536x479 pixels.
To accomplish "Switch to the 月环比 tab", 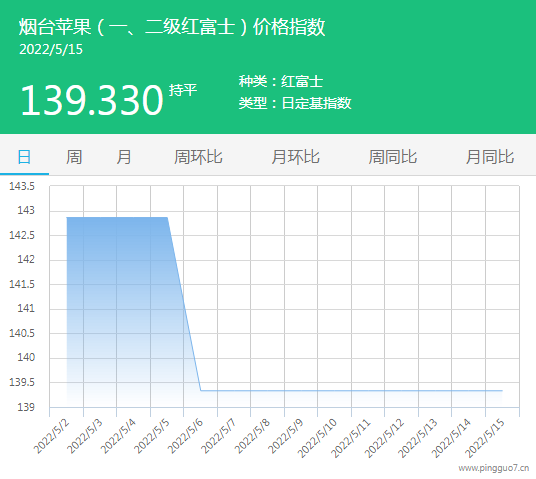I will (x=296, y=157).
